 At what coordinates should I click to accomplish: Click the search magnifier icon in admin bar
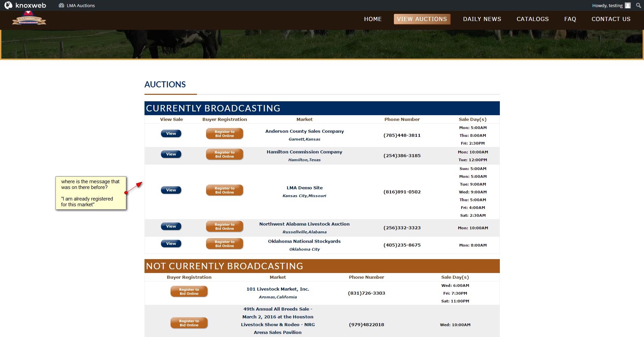click(638, 5)
